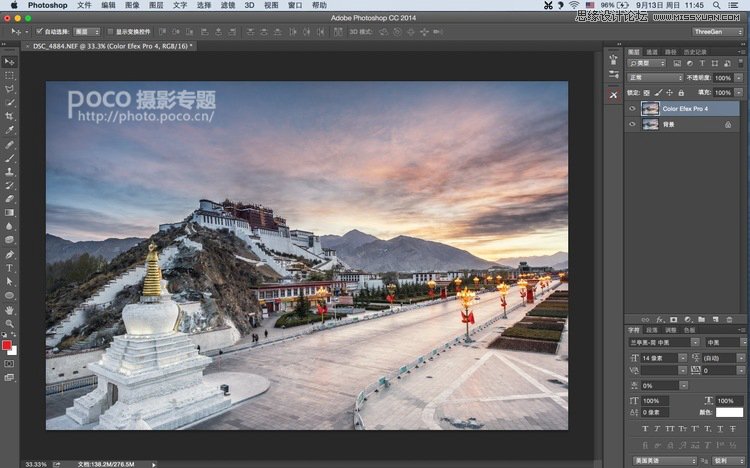750x468 pixels.
Task: Select the Gradient tool
Action: click(x=9, y=212)
